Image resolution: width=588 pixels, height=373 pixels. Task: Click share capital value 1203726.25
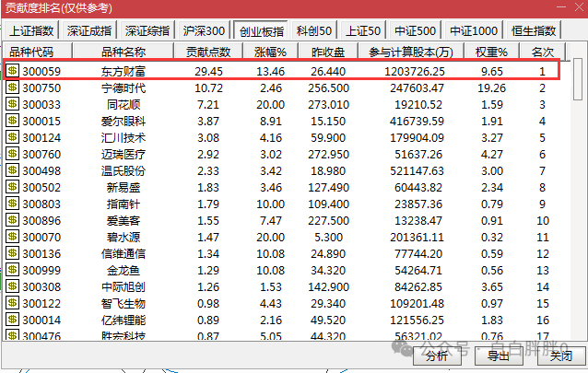[415, 71]
